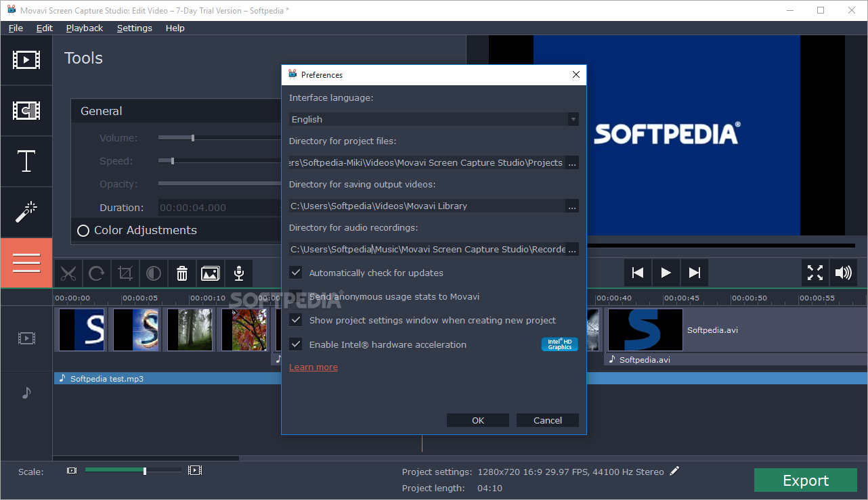868x500 pixels.
Task: Open the Interface language dropdown
Action: [x=434, y=119]
